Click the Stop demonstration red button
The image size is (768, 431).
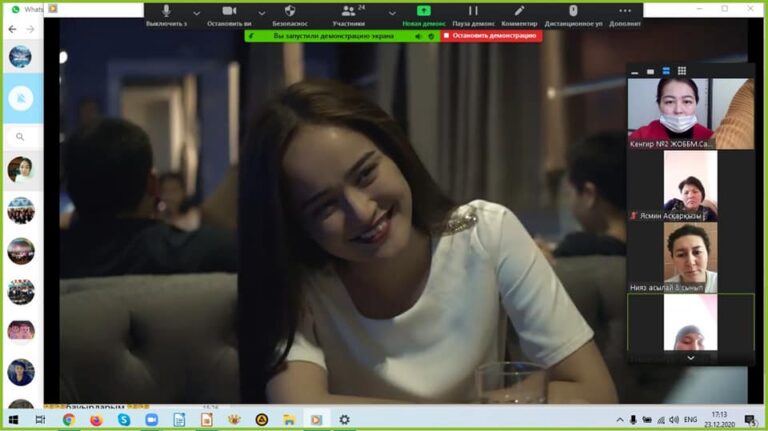pos(491,35)
